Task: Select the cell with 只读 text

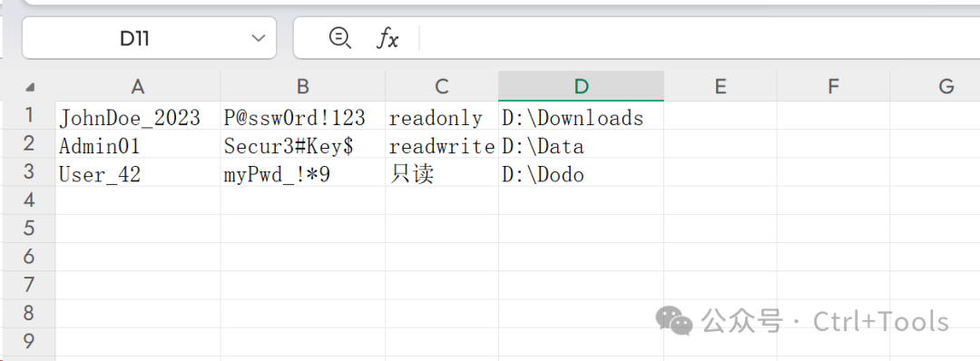Action: pos(442,171)
